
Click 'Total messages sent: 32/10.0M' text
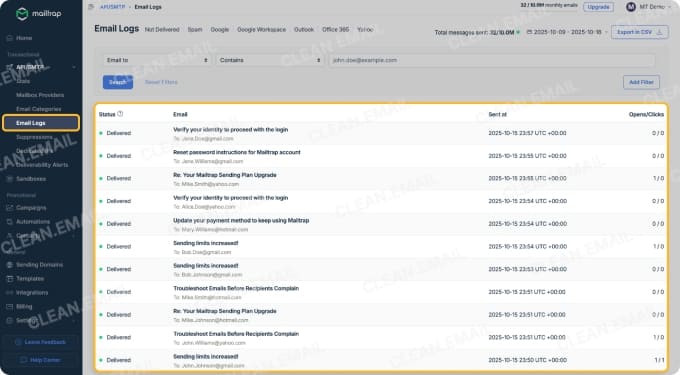click(474, 32)
